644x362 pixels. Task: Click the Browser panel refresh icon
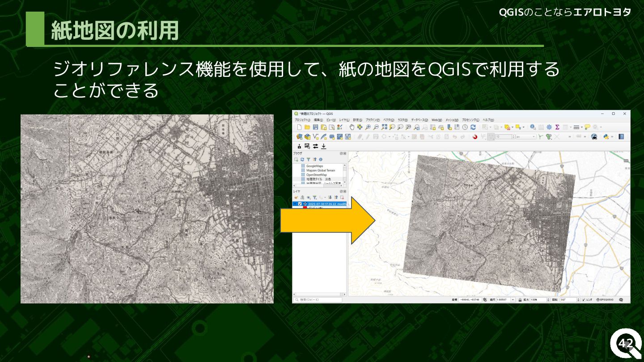302,160
